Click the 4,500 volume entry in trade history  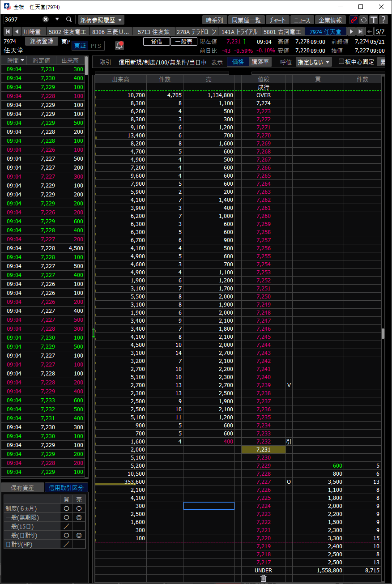point(76,248)
